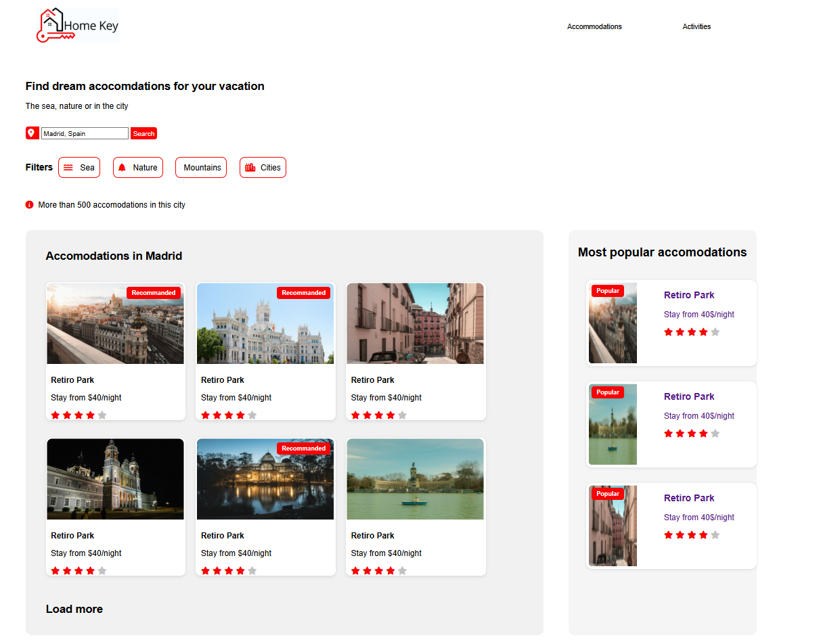The image size is (819, 644).
Task: Open the Accommodations menu item
Action: tap(594, 26)
